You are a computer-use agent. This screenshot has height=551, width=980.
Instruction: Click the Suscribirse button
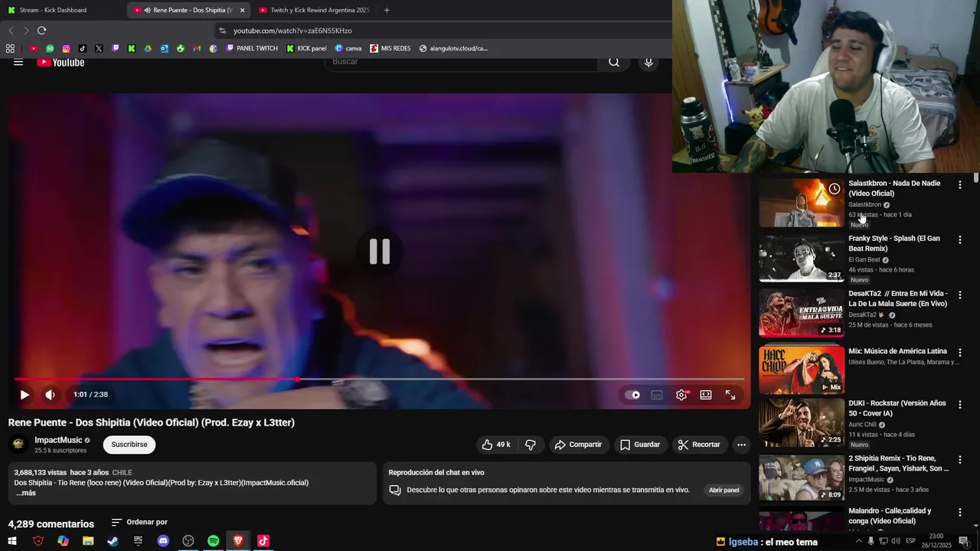[129, 445]
